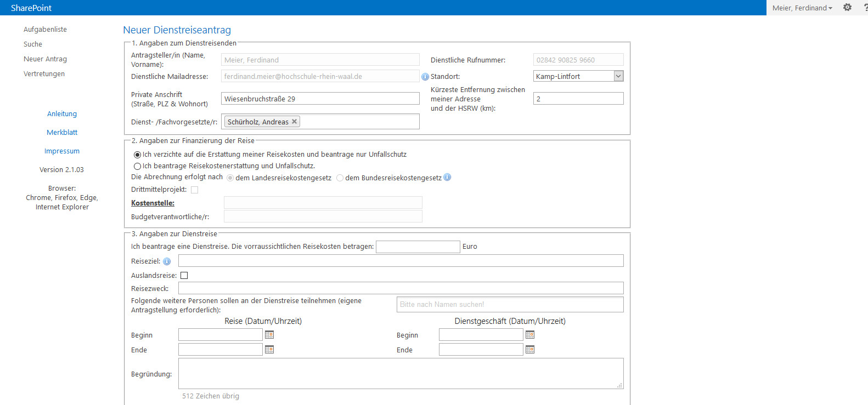Image resolution: width=868 pixels, height=405 pixels.
Task: Open calendar picker for Reise Beginn
Action: 269,335
